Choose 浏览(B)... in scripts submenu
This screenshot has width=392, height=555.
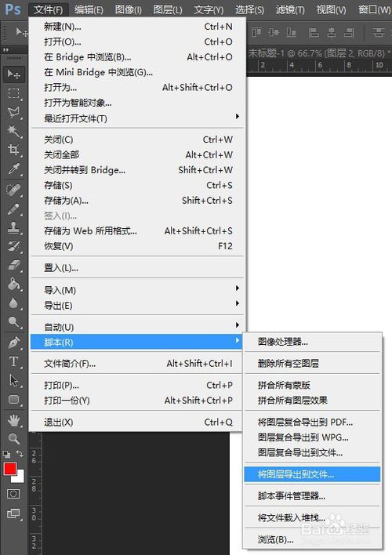(x=312, y=539)
